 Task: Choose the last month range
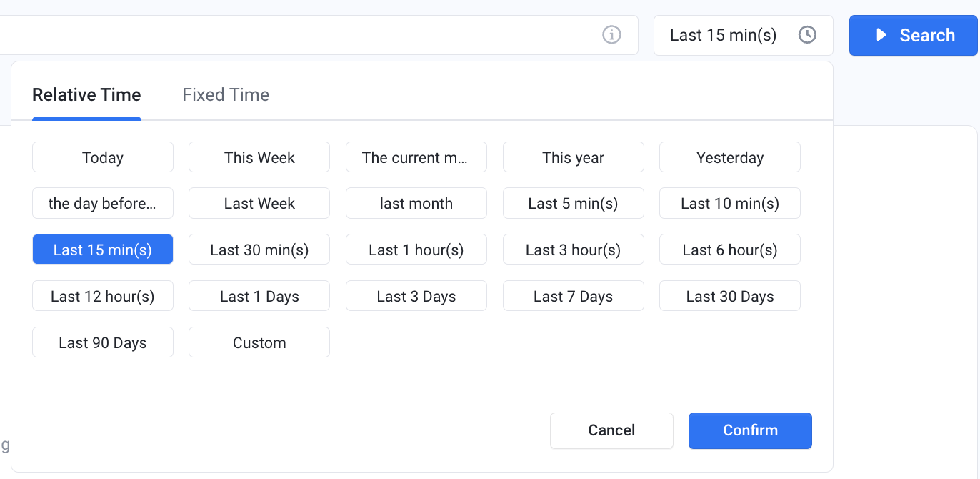pos(416,203)
